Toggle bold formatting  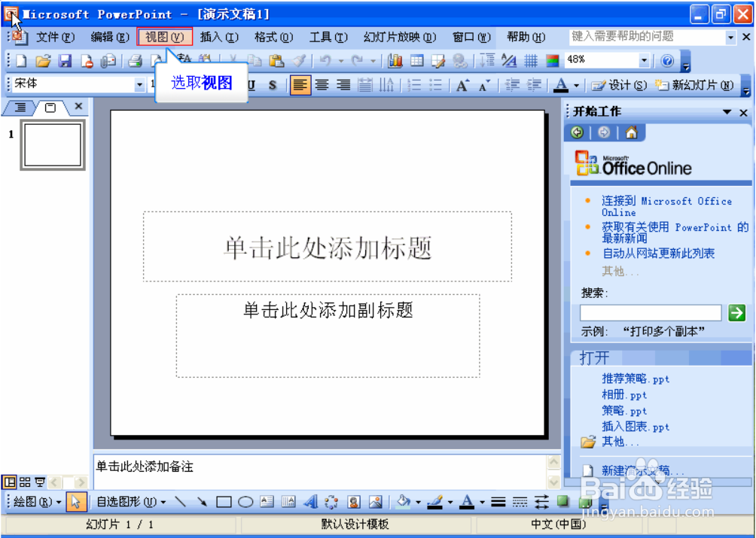(208, 84)
